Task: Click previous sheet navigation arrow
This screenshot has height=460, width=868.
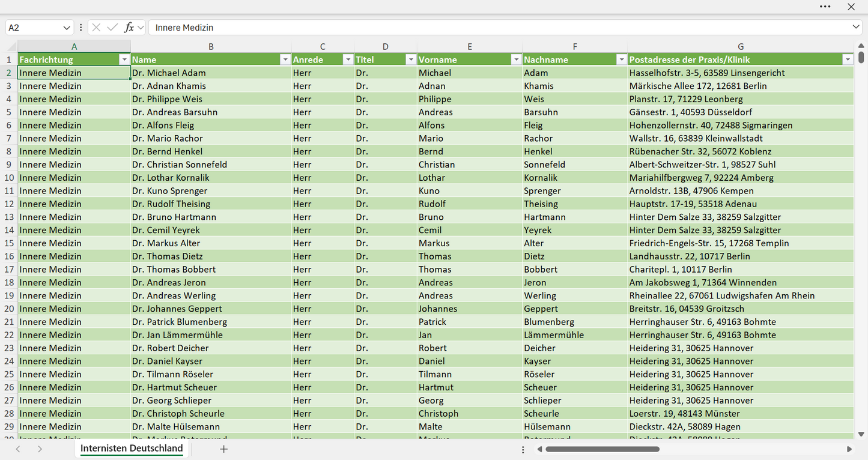Action: click(18, 449)
